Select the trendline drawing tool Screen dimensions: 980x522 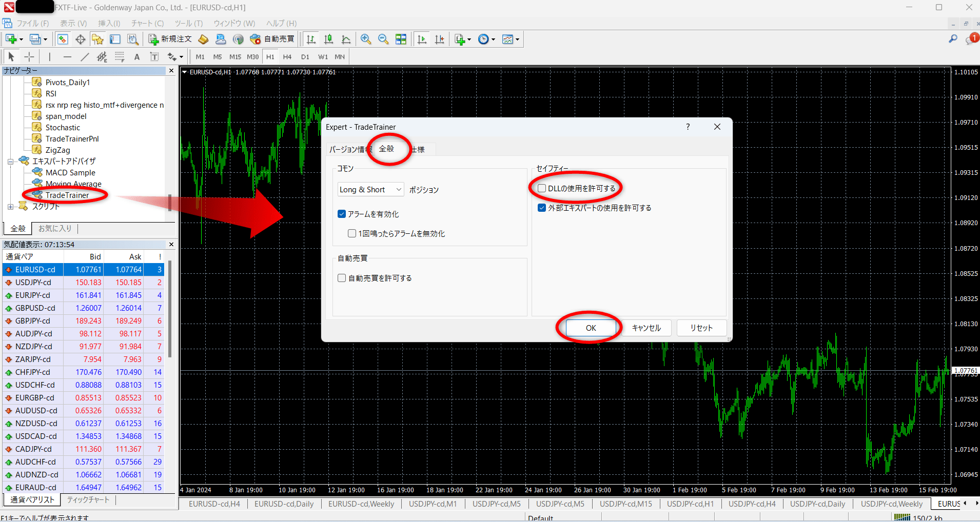[x=85, y=56]
